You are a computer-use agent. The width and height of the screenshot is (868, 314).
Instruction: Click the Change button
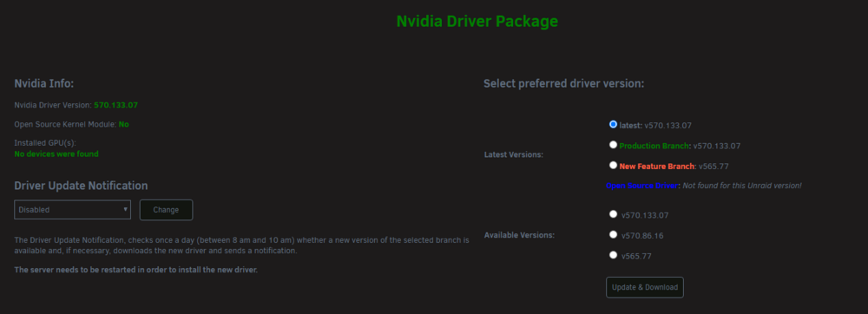166,210
